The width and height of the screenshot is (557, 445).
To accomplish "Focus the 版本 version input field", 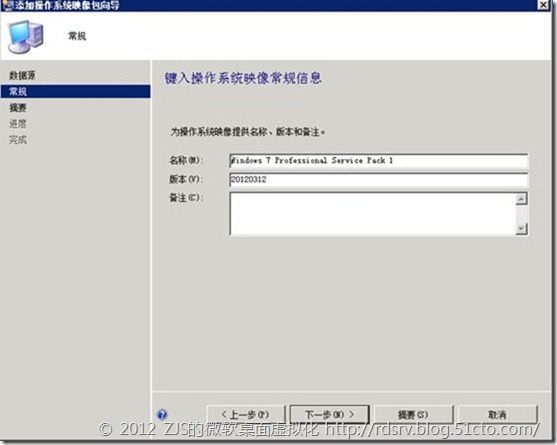I will [379, 180].
